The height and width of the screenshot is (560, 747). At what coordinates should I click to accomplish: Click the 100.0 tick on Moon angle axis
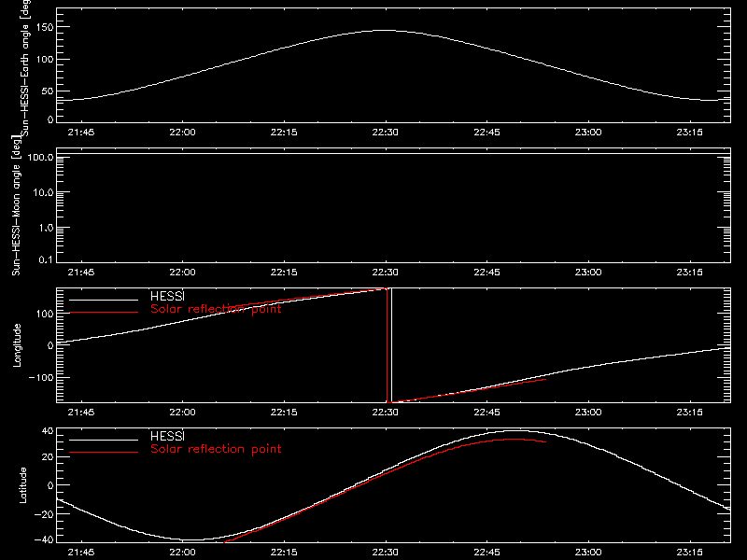coord(40,157)
